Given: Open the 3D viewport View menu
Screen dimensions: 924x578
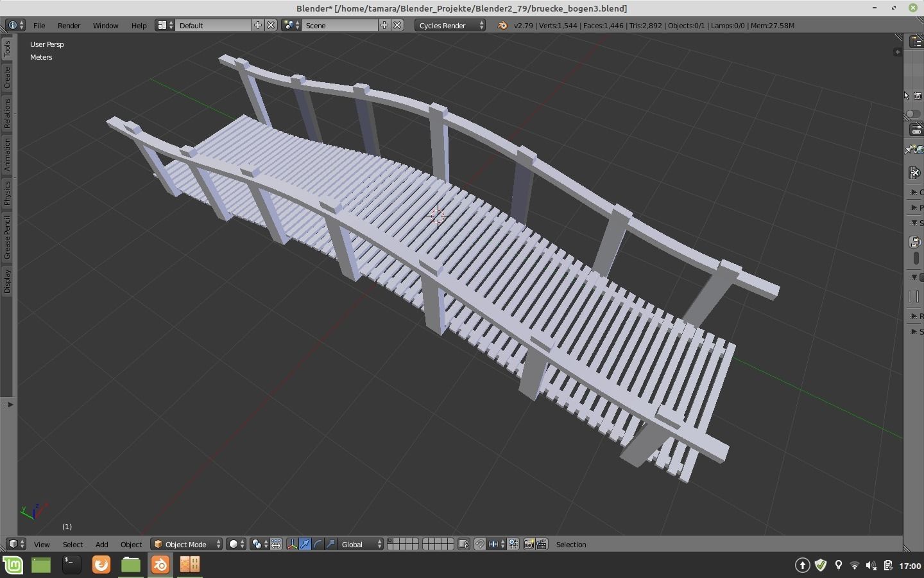Looking at the screenshot, I should tap(42, 544).
